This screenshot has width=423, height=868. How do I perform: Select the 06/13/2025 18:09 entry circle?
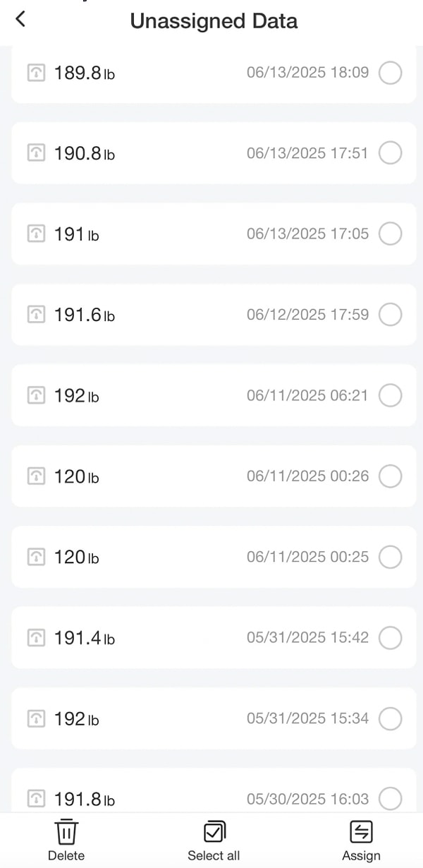[x=391, y=72]
